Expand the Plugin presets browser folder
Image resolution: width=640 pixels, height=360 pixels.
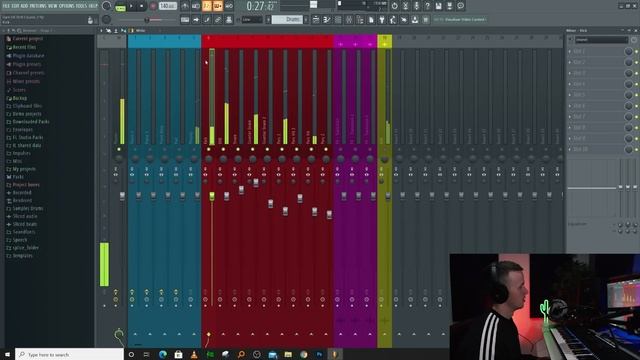[27, 64]
